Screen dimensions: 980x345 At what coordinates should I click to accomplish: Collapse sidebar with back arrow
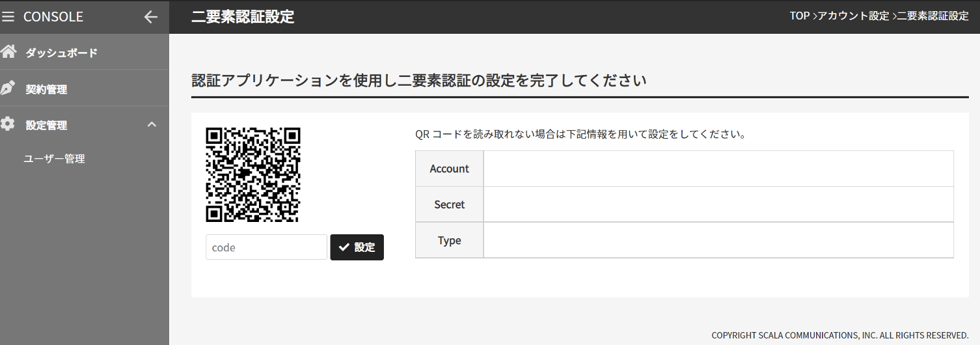click(150, 17)
